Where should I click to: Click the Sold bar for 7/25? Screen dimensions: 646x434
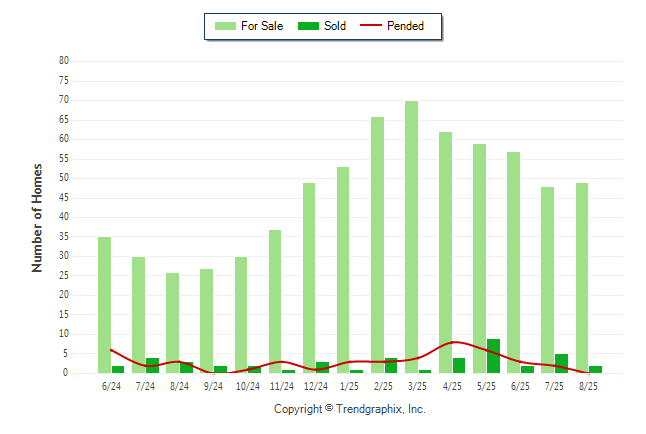561,364
